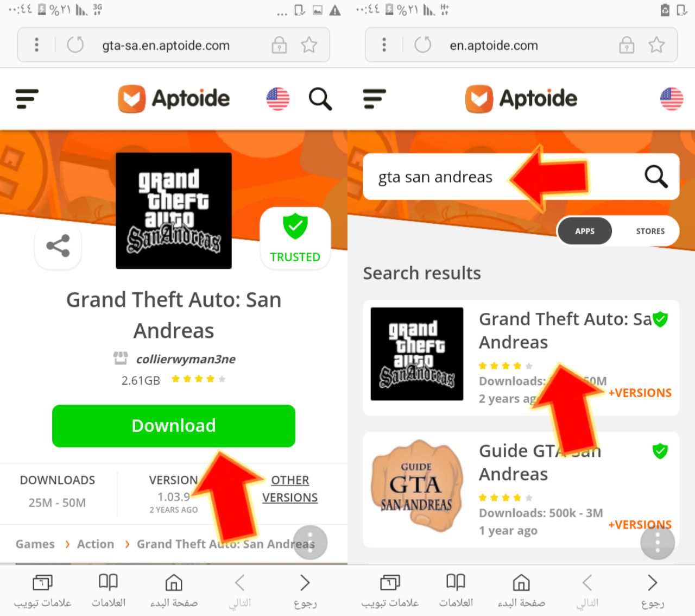Open the home page icon in left bottom bar
The image size is (695, 616).
(174, 591)
